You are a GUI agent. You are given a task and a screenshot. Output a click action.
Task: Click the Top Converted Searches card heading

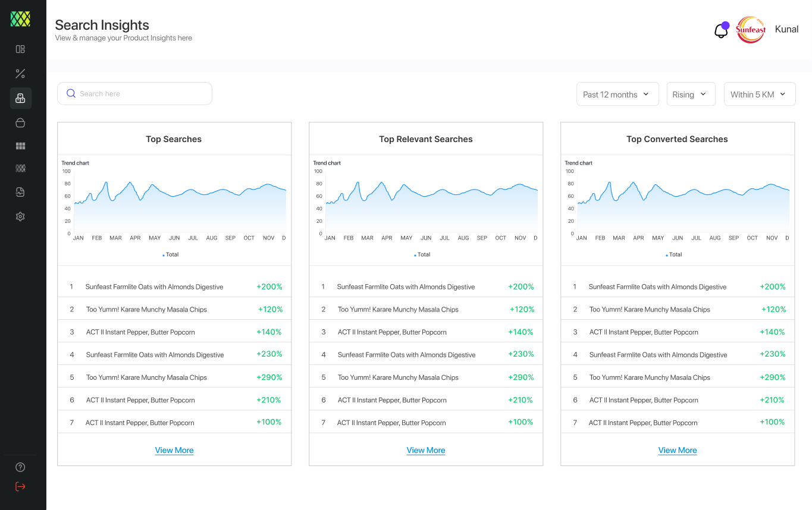(677, 139)
